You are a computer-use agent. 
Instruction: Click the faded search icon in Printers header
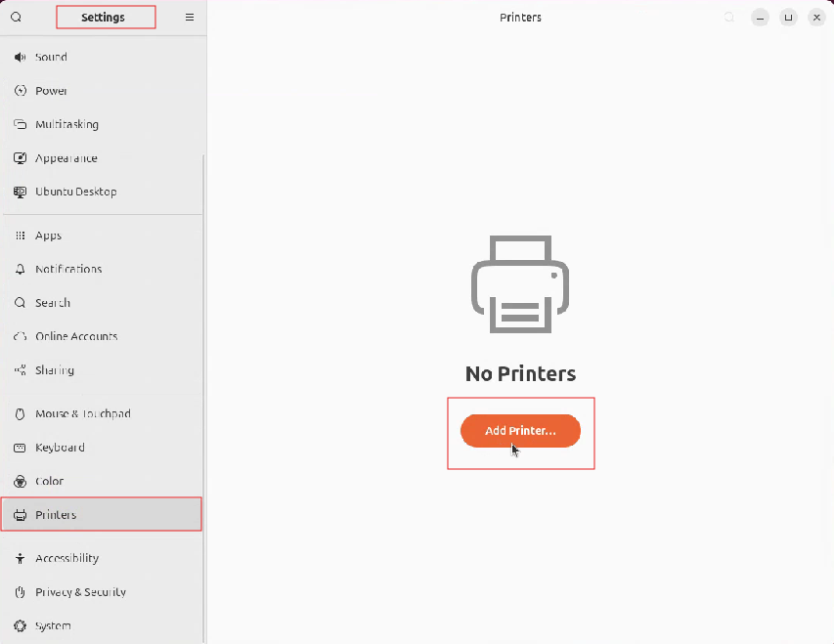click(729, 17)
